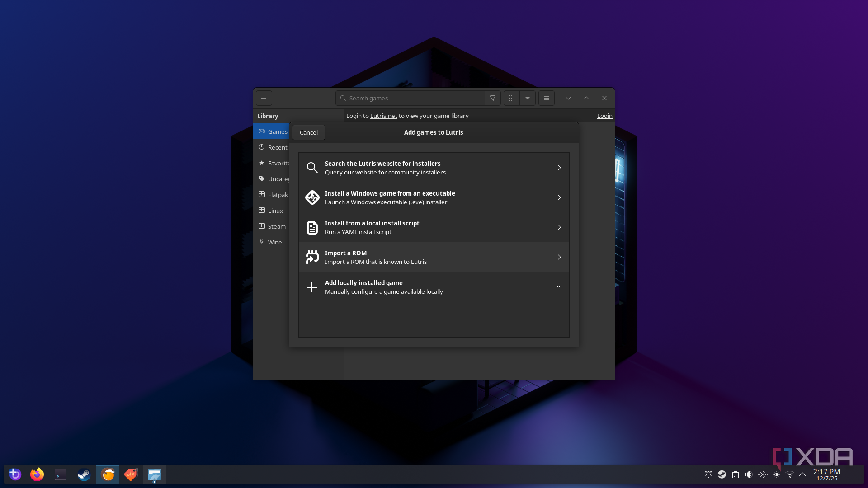The width and height of the screenshot is (868, 488).
Task: Open Steam from the taskbar
Action: click(x=84, y=474)
